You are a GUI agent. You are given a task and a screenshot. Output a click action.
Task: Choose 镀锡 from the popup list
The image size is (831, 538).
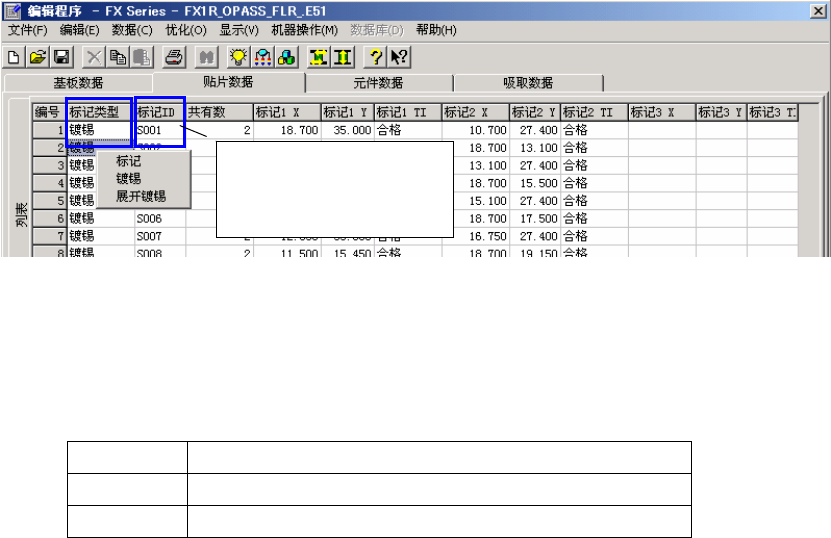pyautogui.click(x=129, y=178)
